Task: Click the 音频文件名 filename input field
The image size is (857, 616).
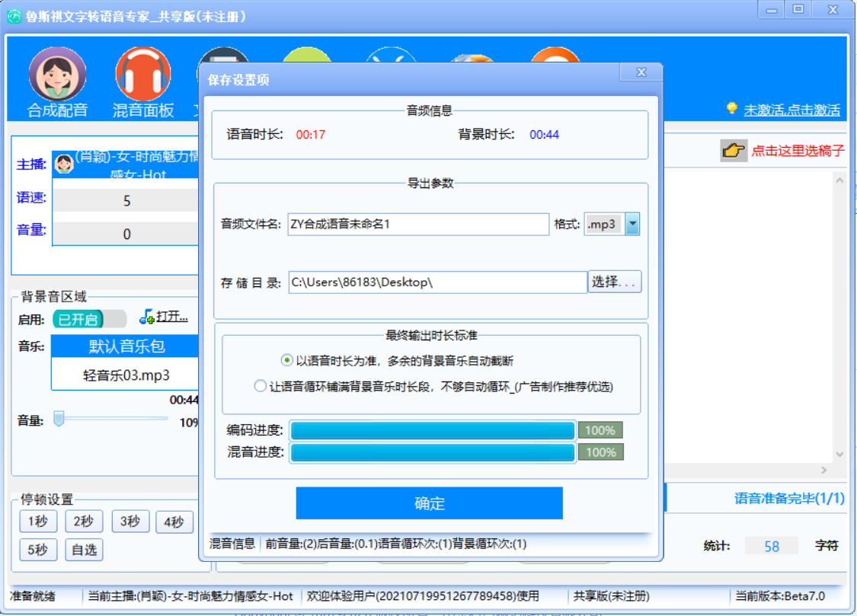Action: coord(417,225)
